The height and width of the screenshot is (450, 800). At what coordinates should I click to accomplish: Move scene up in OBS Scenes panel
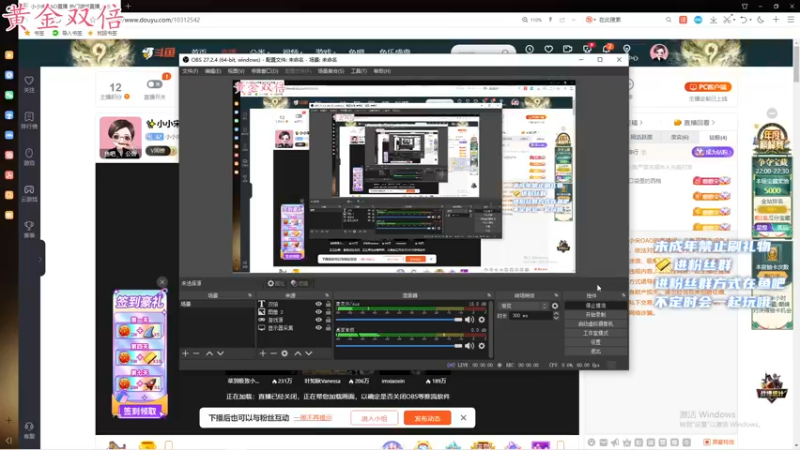pyautogui.click(x=209, y=353)
